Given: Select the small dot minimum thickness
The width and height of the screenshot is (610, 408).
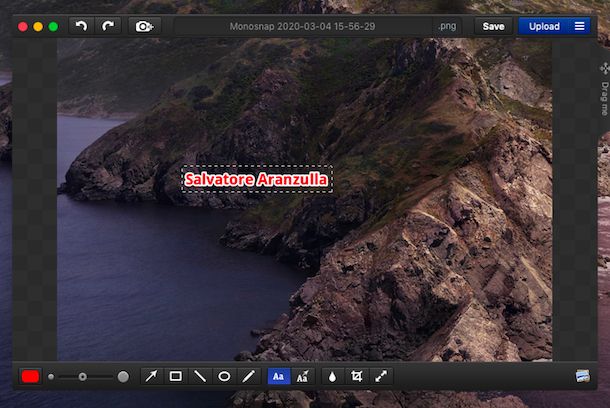Looking at the screenshot, I should pos(51,376).
